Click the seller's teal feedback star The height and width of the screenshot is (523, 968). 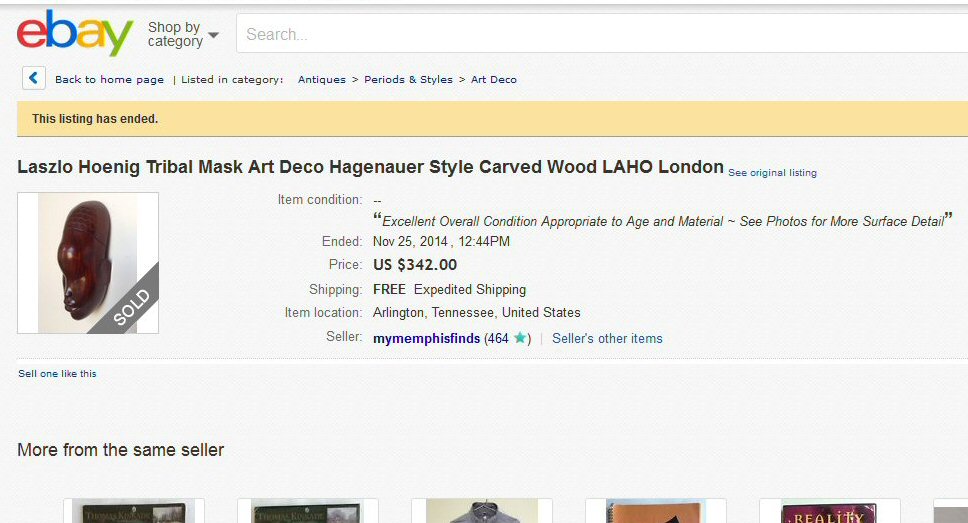520,338
